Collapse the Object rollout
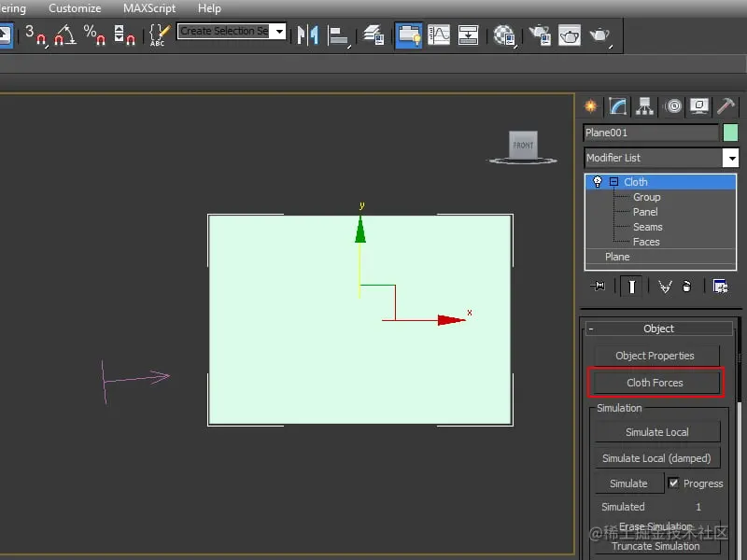 point(659,329)
